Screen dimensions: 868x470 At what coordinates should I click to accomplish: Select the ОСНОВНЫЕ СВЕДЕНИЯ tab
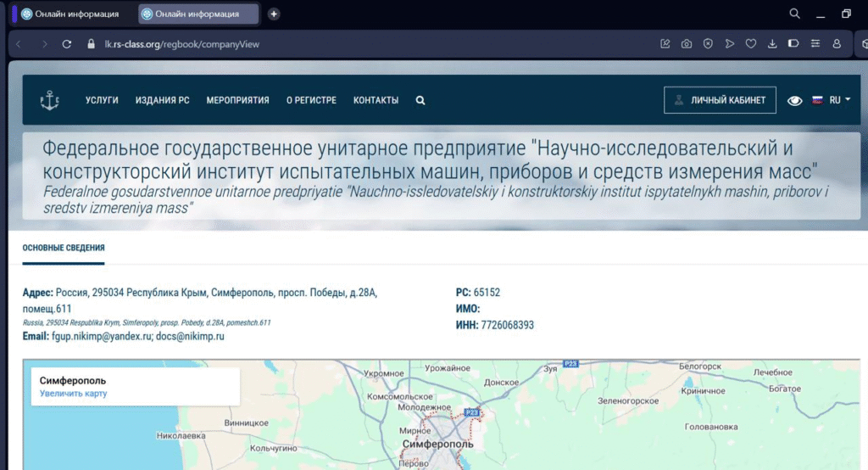tap(64, 248)
